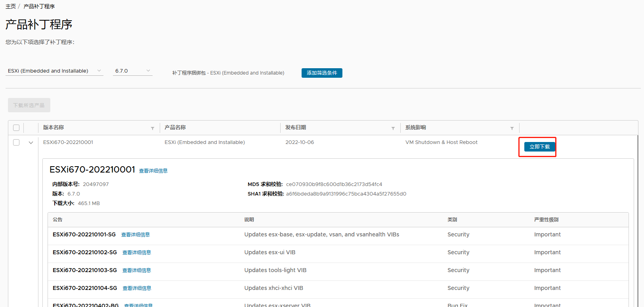Click the Updates esx-ui VIB description
Screen dimensions: 644x307
click(270, 252)
